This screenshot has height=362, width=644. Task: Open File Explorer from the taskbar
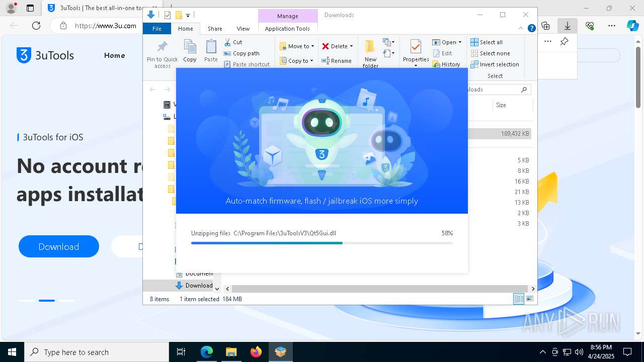pyautogui.click(x=231, y=352)
